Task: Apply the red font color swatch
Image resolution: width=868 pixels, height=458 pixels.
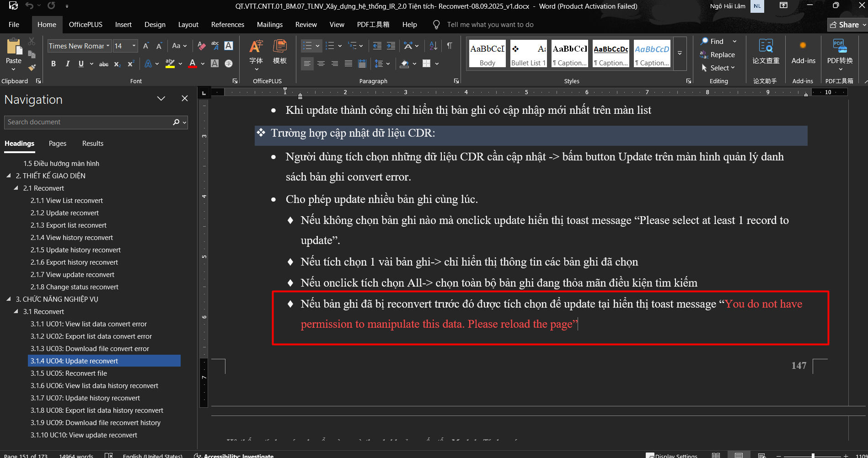Action: click(193, 64)
